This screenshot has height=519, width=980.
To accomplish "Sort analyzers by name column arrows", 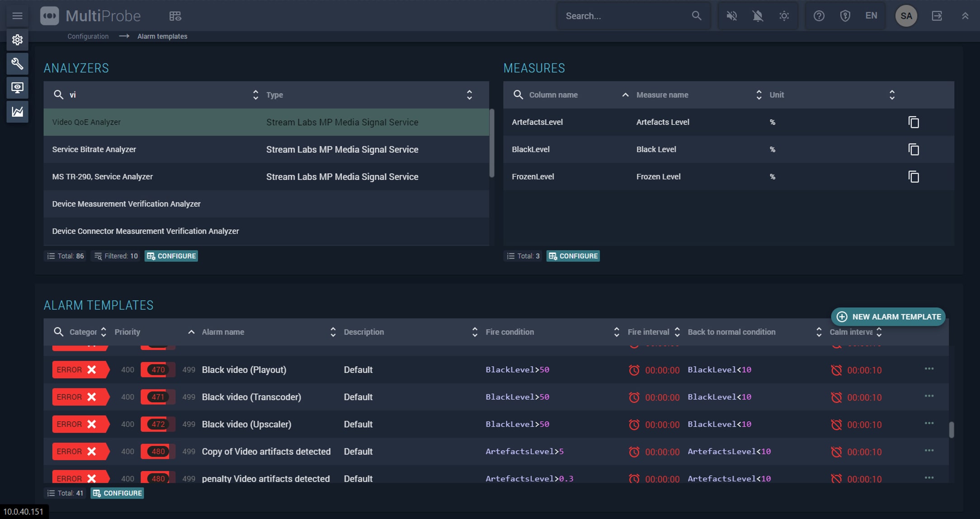I will (255, 94).
